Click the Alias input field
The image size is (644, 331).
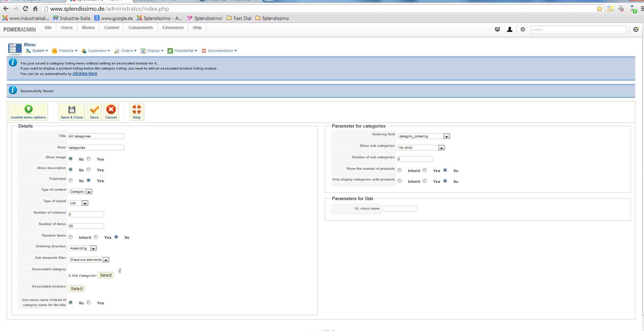96,148
